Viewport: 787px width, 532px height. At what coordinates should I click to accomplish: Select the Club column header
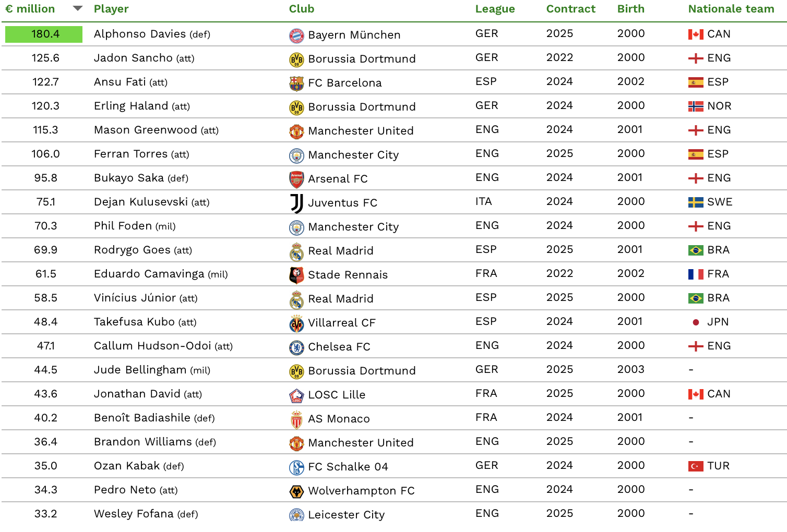(302, 9)
